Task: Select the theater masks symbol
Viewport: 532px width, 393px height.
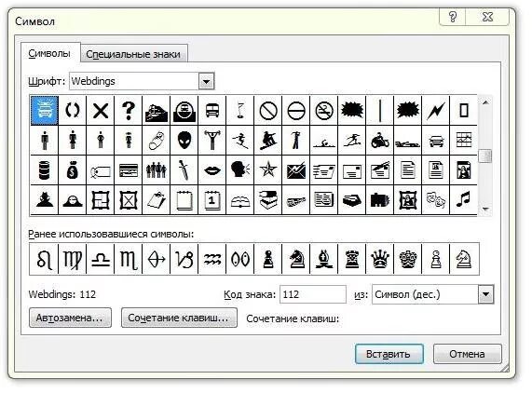Action: tap(436, 199)
